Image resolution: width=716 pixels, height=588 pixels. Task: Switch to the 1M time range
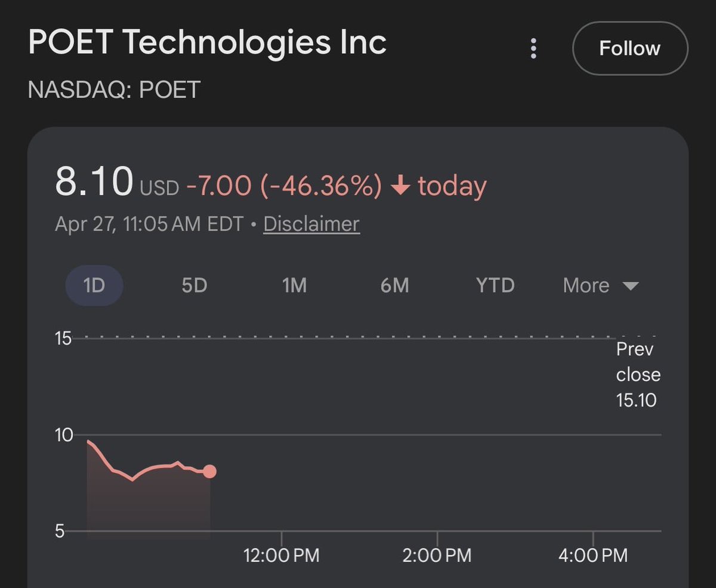294,285
